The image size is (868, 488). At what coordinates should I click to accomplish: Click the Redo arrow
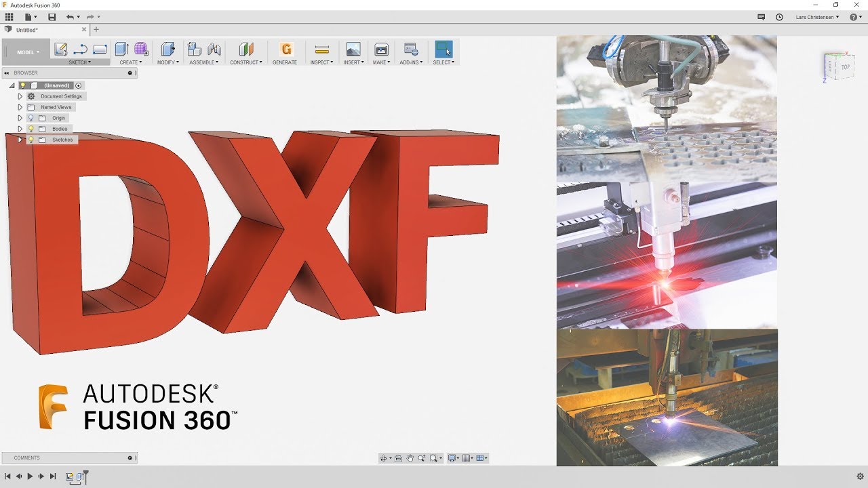pos(90,17)
